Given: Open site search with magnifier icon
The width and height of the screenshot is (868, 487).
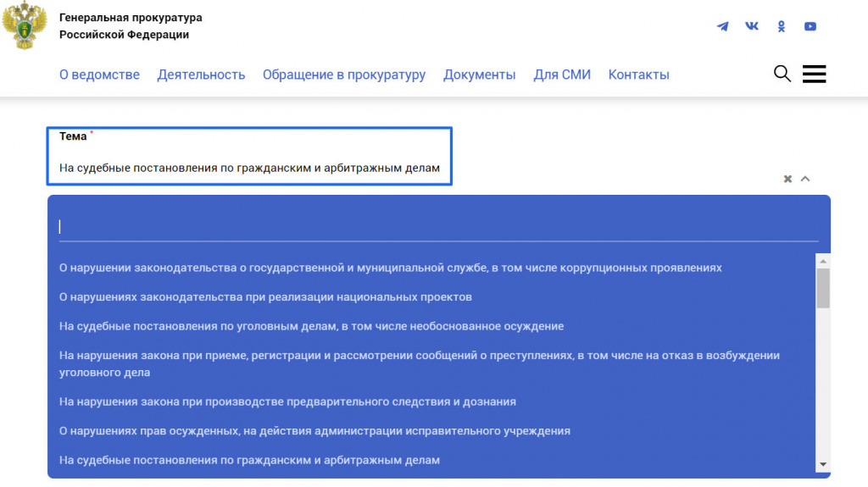Looking at the screenshot, I should [782, 73].
